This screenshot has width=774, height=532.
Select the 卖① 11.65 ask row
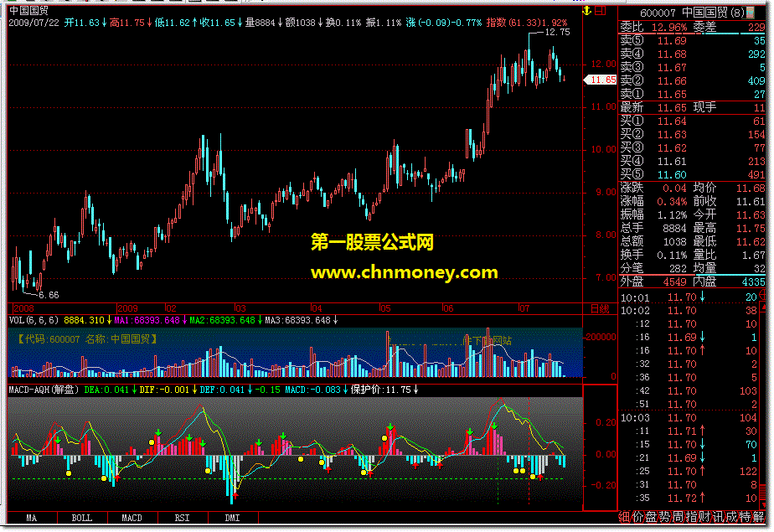point(692,94)
